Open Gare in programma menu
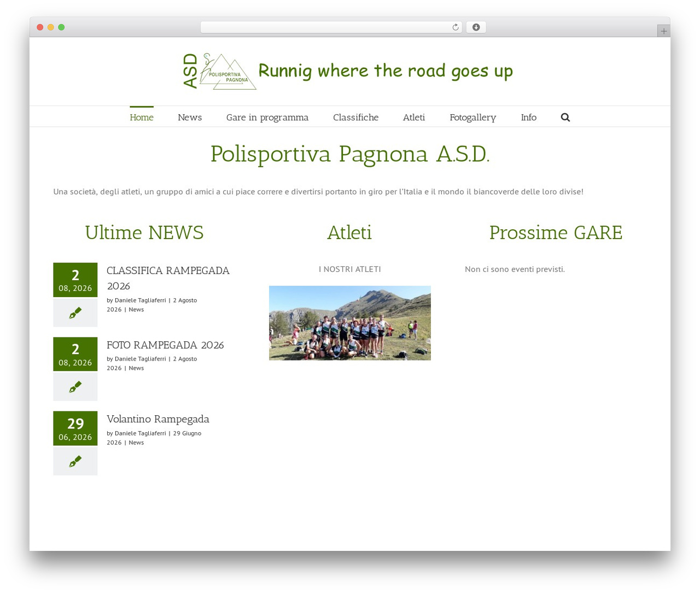700x593 pixels. click(267, 117)
